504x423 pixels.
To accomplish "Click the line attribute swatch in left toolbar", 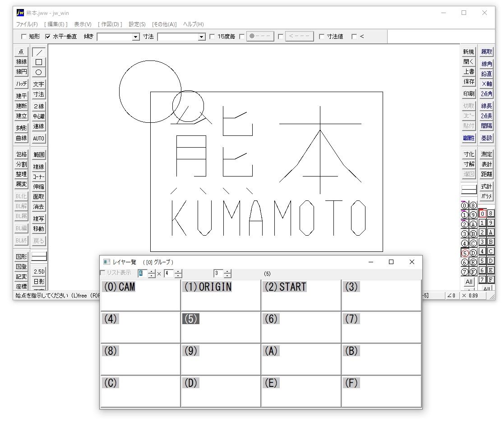I will (39, 256).
